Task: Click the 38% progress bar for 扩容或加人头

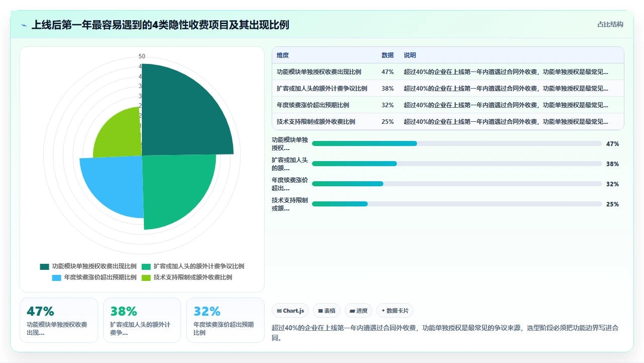Action: [457, 164]
